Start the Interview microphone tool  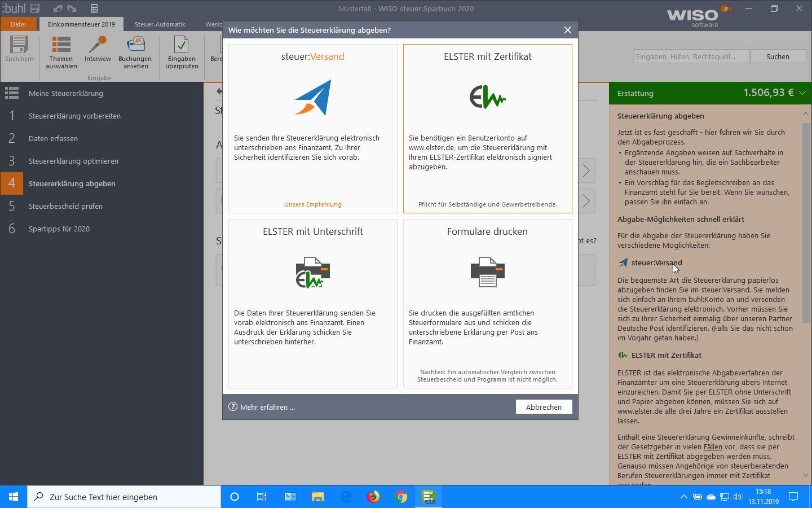click(98, 50)
